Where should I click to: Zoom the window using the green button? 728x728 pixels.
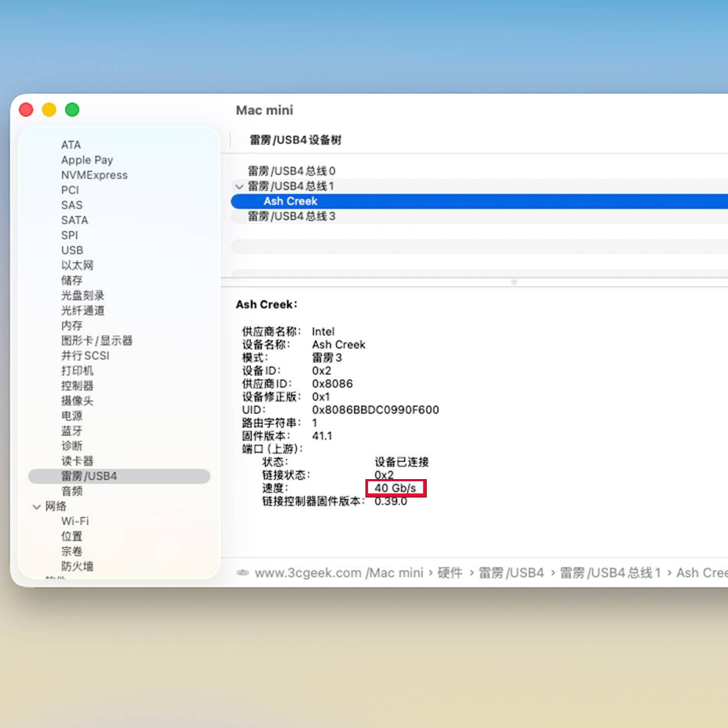point(72,110)
